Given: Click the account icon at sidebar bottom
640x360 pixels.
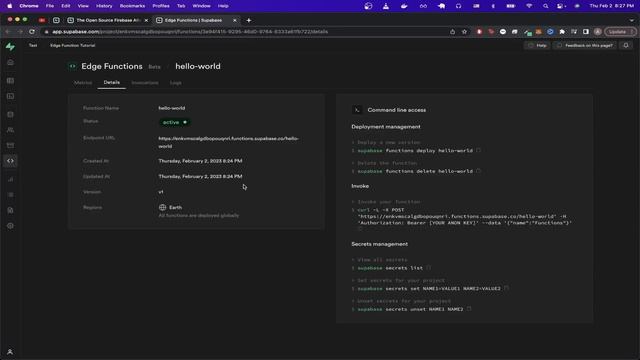Looking at the screenshot, I should (10, 351).
